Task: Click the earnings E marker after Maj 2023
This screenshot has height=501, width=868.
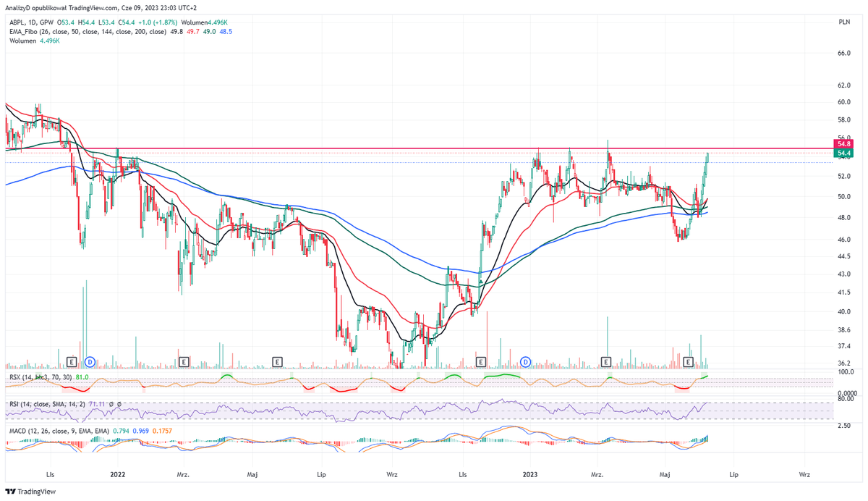Action: tap(689, 361)
